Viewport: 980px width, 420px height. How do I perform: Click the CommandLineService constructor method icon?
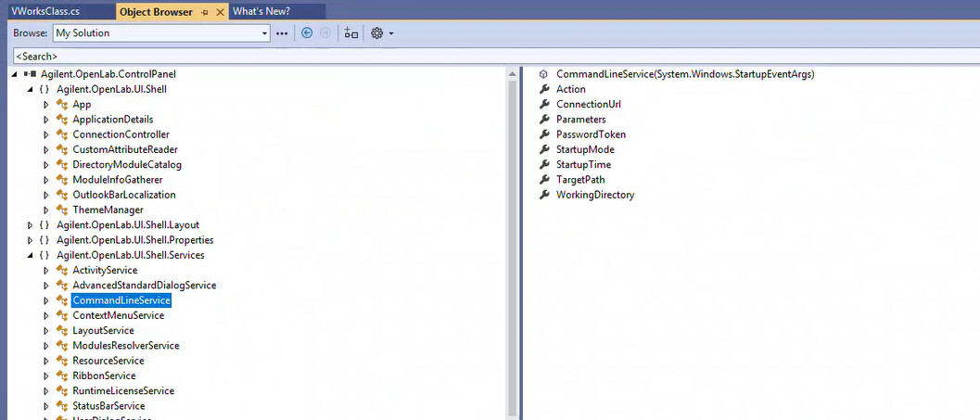point(543,74)
